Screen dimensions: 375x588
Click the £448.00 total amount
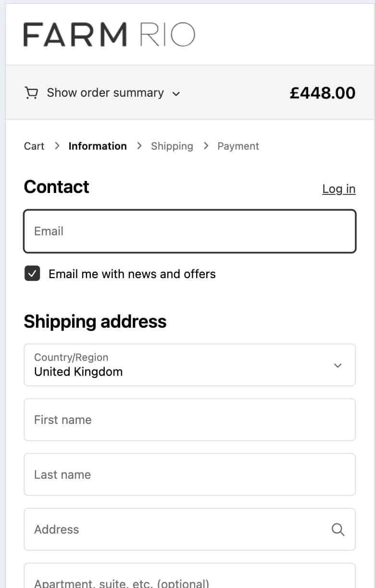[323, 92]
